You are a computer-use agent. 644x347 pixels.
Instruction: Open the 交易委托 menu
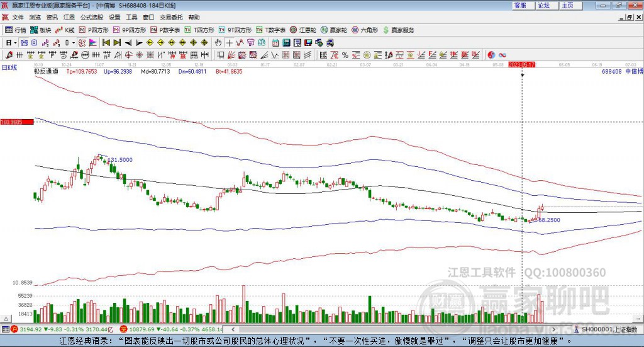point(171,17)
